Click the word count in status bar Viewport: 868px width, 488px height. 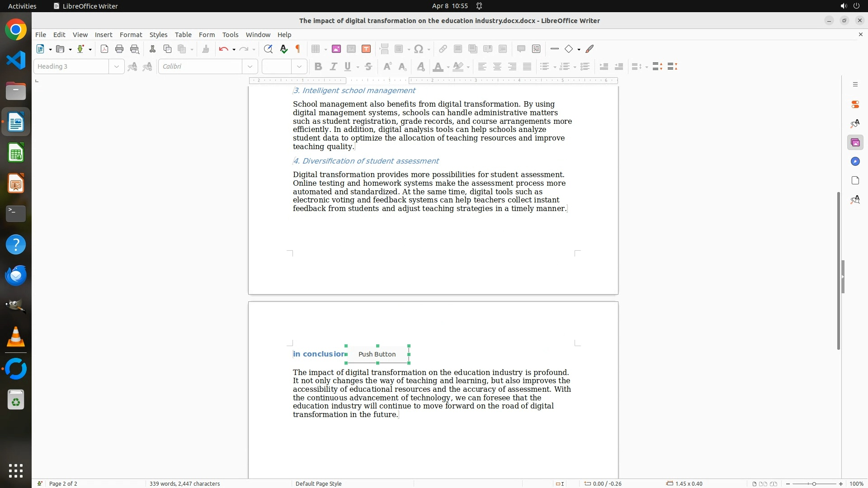(x=184, y=483)
